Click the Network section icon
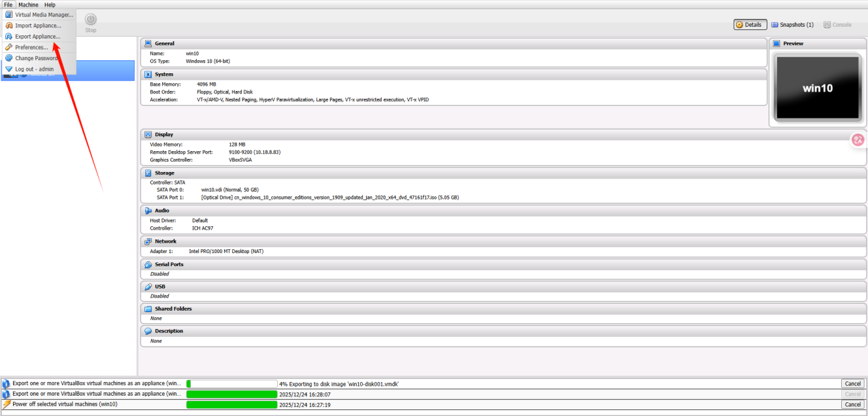This screenshot has height=416, width=868. [148, 241]
